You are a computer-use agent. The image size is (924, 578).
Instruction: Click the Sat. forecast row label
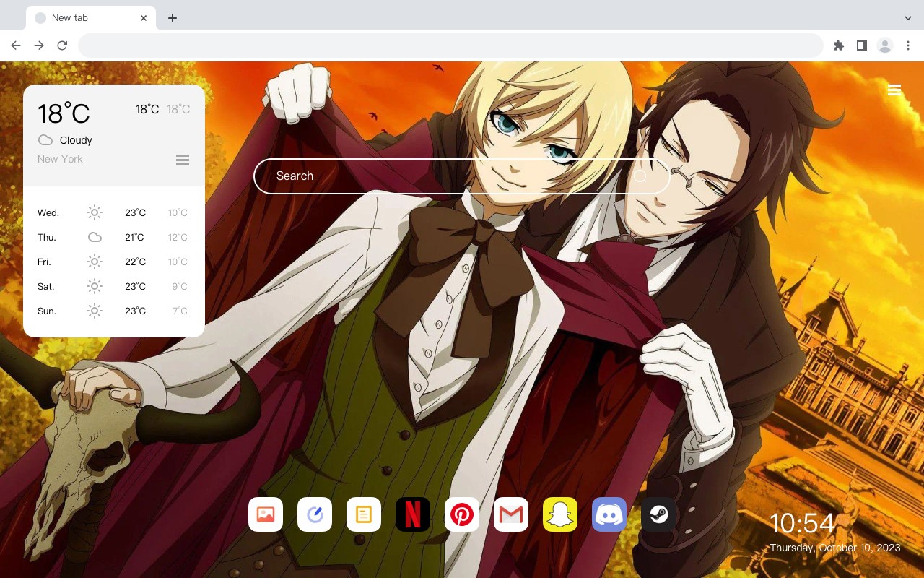coord(46,287)
